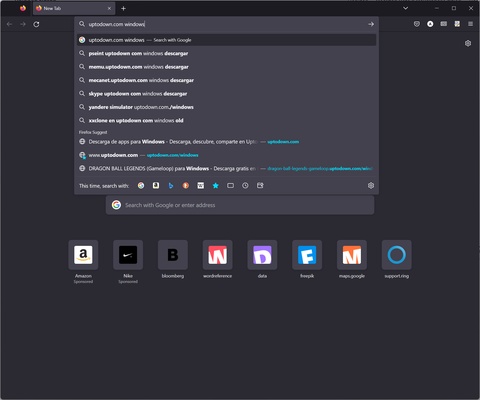Search this time with Amazon icon
Image resolution: width=480 pixels, height=400 pixels.
156,186
